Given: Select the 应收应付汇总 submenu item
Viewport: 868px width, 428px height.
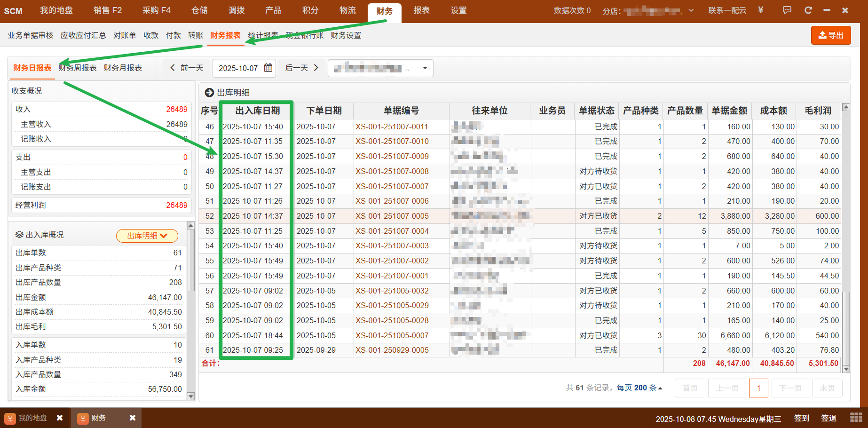Looking at the screenshot, I should [83, 35].
